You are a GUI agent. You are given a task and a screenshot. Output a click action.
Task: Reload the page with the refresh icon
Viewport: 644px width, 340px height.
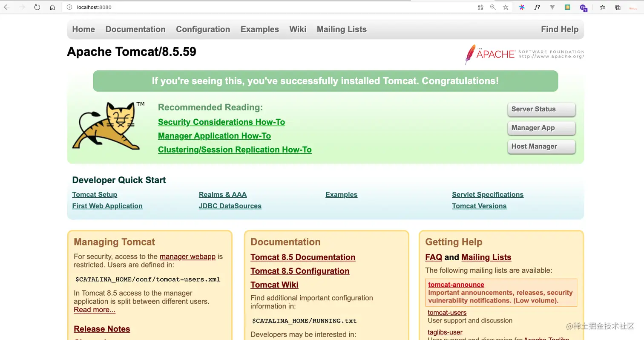37,7
